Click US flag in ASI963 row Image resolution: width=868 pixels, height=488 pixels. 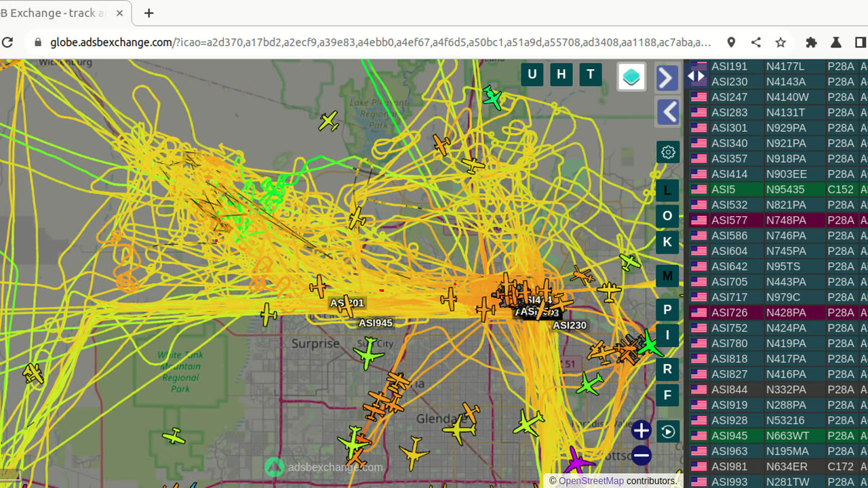pos(698,451)
